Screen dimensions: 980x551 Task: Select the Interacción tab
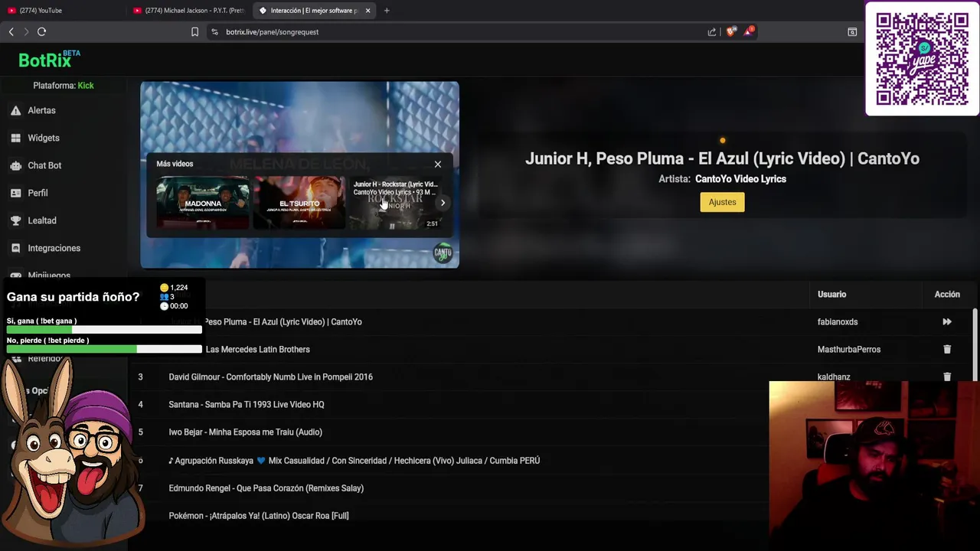point(314,11)
